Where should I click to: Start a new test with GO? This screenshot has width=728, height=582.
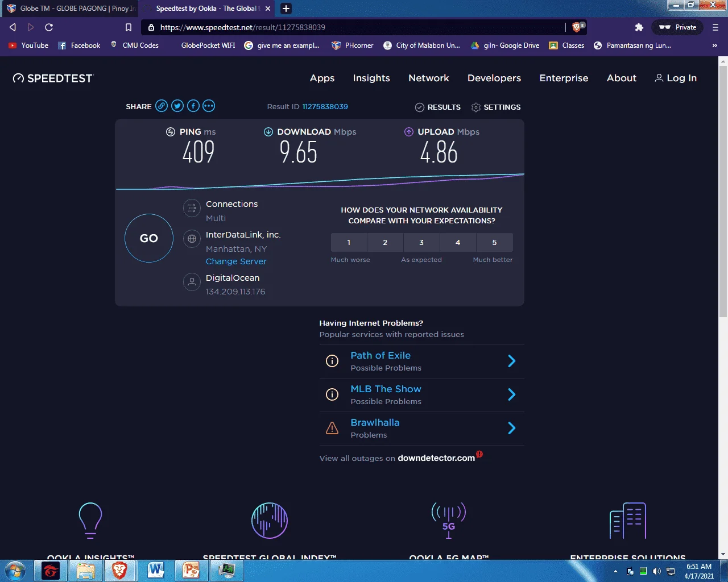click(149, 238)
